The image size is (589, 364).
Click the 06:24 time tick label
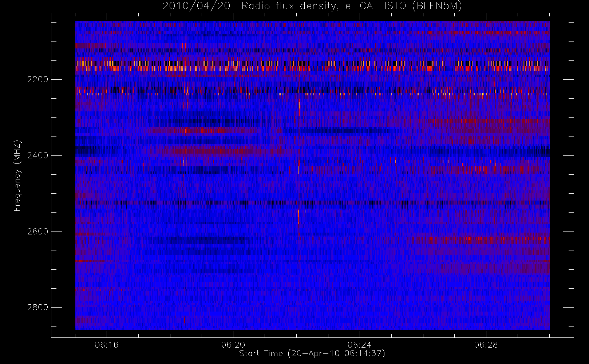(360, 345)
